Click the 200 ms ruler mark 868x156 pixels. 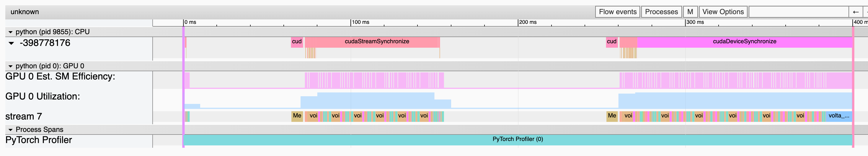pos(528,22)
